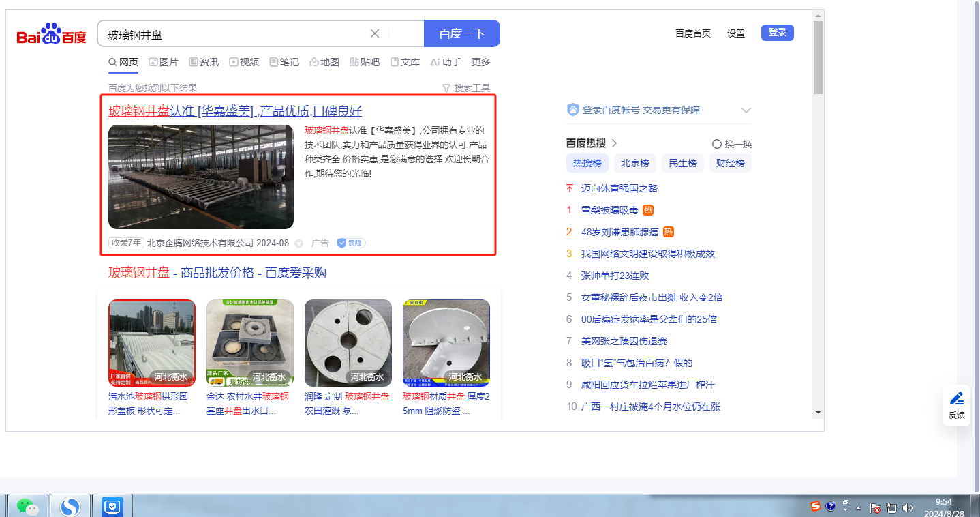
Task: Click the 收录7年 badge
Action: pos(126,243)
